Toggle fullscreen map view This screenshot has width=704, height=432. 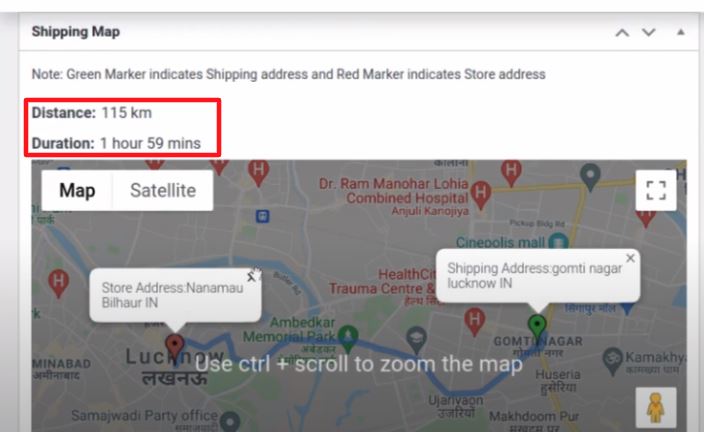(x=656, y=190)
